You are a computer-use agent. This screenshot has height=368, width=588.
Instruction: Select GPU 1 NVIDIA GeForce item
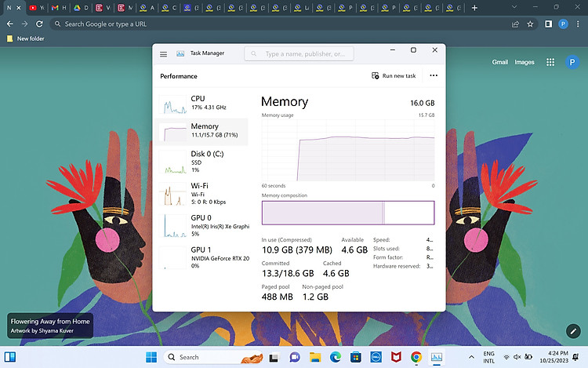[201, 257]
